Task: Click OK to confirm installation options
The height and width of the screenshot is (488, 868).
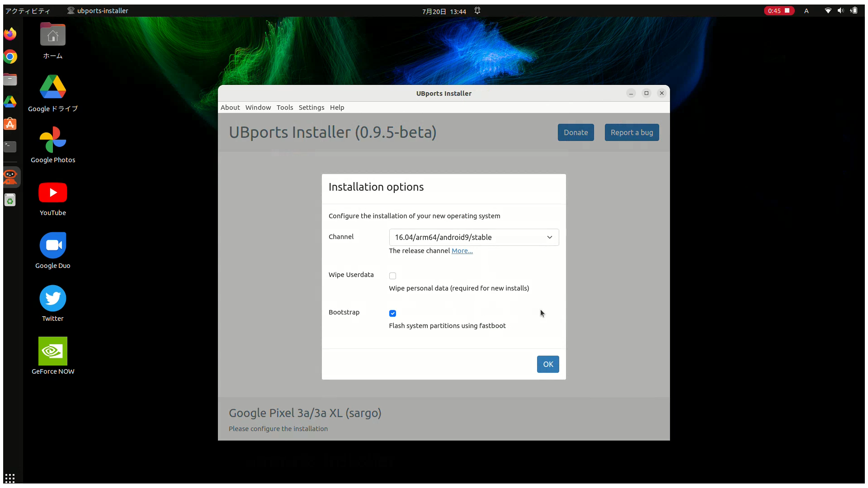Action: 547,364
